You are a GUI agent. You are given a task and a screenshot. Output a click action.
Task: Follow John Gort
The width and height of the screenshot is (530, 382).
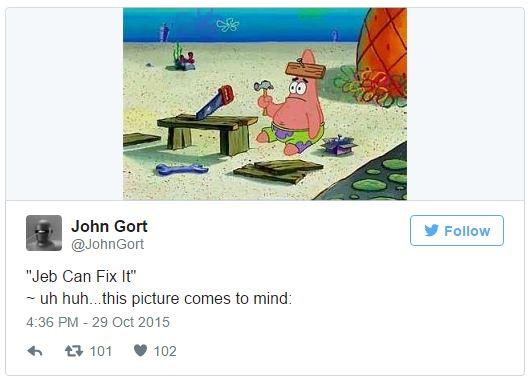coord(457,231)
